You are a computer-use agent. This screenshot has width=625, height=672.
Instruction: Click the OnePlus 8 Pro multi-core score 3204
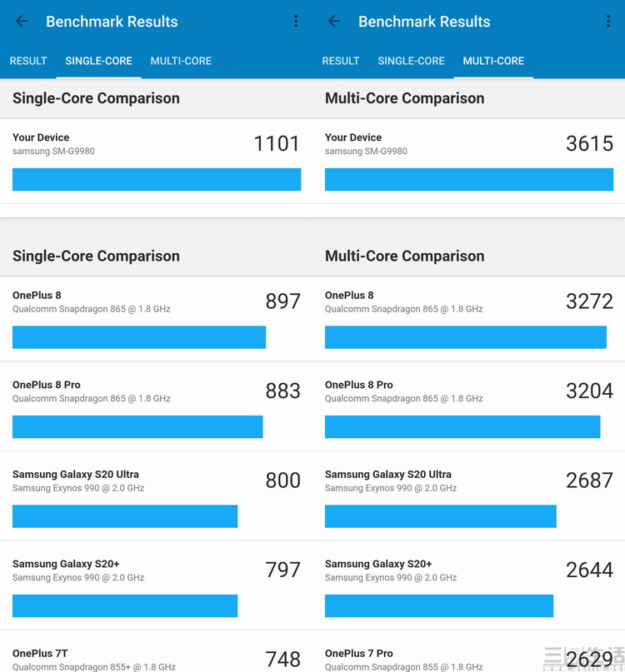click(589, 391)
